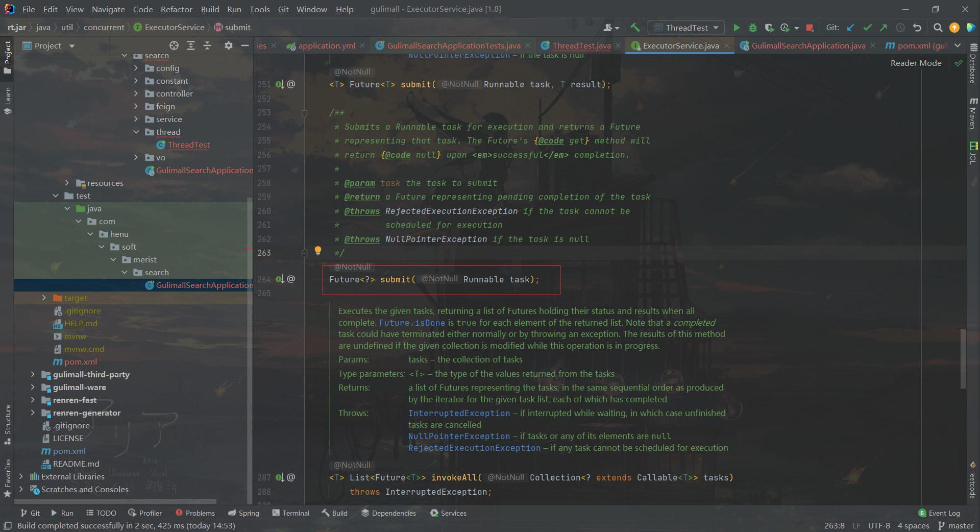This screenshot has height=532, width=980.
Task: Expand all in Project panel
Action: 191,45
